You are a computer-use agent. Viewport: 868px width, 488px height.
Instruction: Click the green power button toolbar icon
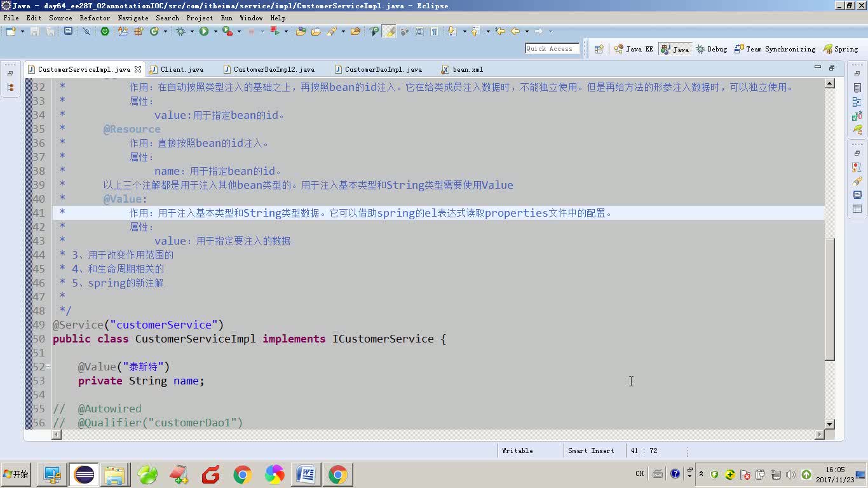point(105,31)
